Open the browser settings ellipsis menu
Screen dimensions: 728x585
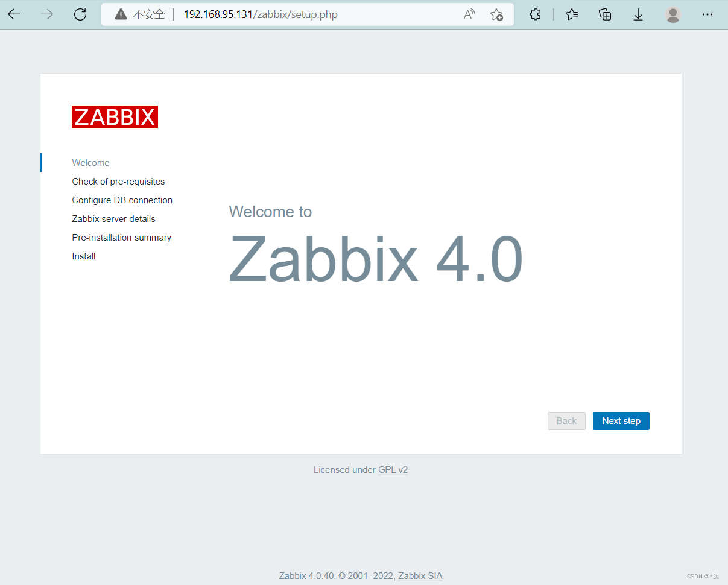click(707, 14)
